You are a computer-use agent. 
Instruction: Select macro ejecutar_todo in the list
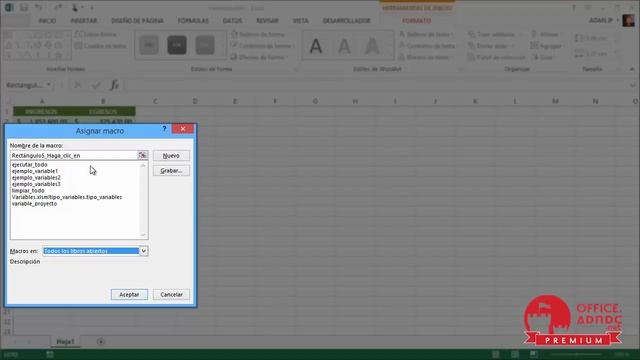pos(29,164)
